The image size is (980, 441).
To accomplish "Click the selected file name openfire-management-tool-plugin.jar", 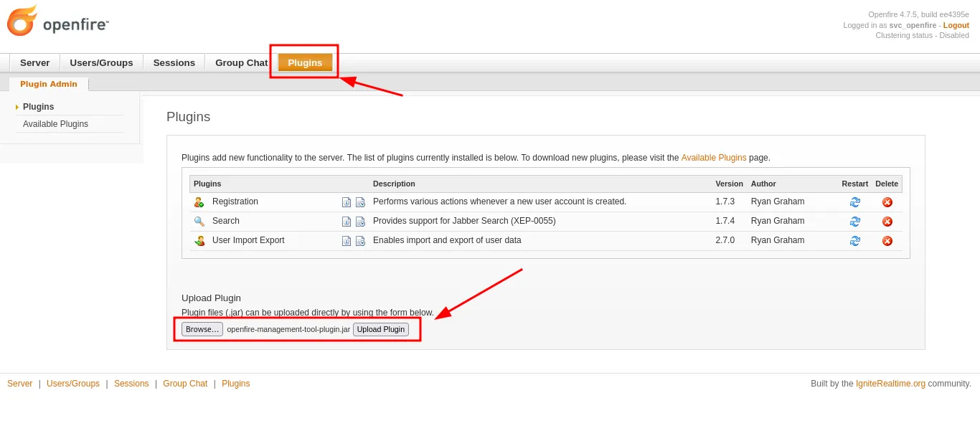I will click(288, 329).
